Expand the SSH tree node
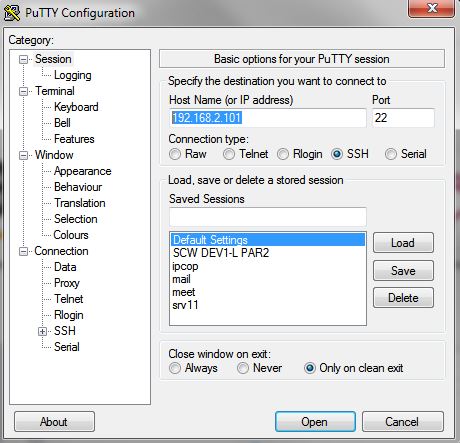 [42, 331]
